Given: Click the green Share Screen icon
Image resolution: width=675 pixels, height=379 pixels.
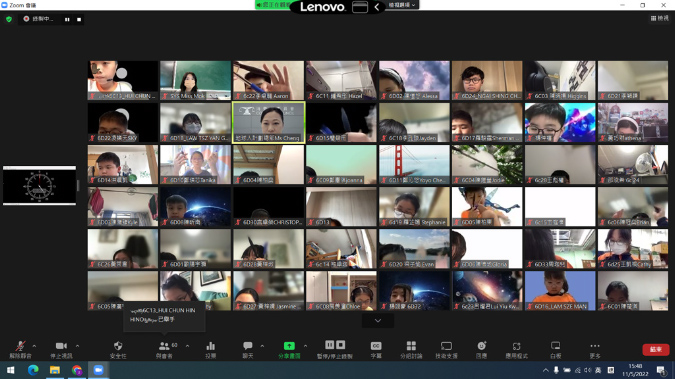Looking at the screenshot, I should [289, 346].
